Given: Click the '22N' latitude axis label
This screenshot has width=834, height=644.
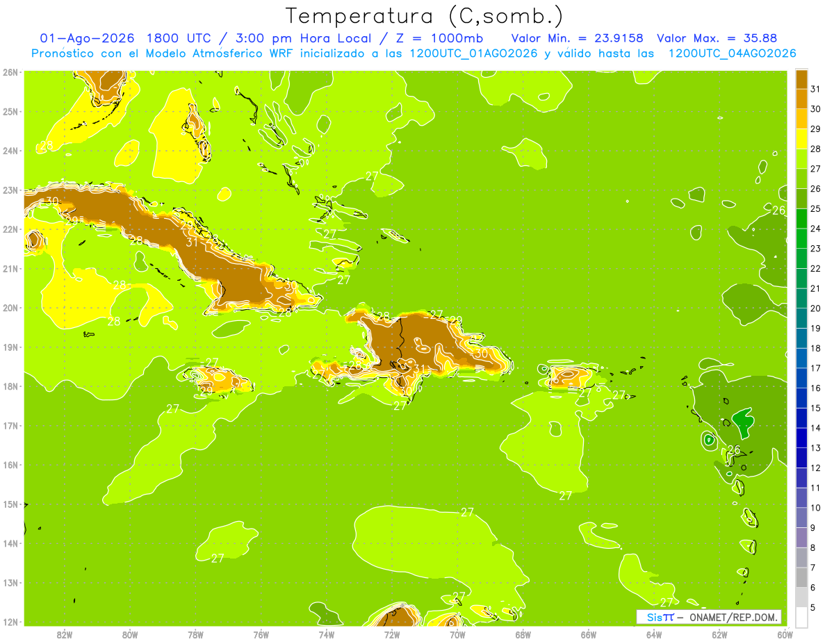Looking at the screenshot, I should [10, 229].
